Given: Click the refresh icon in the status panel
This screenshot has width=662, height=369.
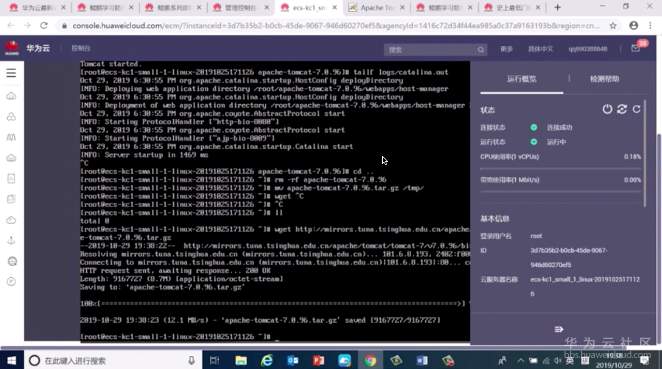Looking at the screenshot, I should pos(636,109).
